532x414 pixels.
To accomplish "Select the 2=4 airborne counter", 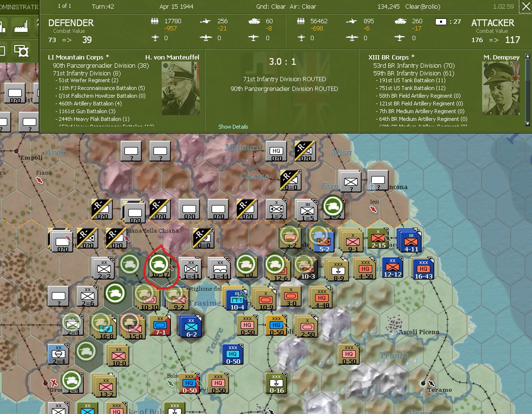I will pyautogui.click(x=59, y=355).
